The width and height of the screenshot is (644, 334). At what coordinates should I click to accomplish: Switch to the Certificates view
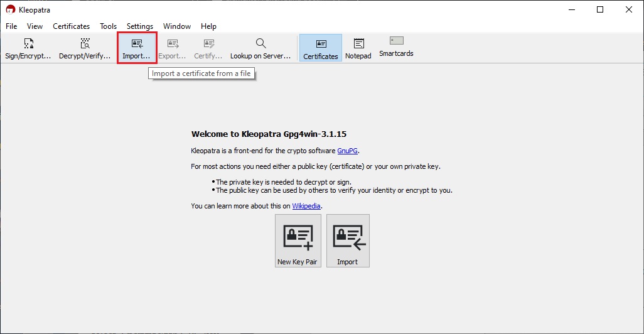click(321, 49)
